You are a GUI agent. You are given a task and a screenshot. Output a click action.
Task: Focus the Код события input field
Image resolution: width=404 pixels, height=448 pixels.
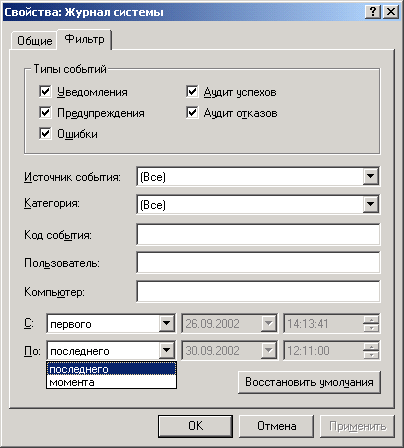[258, 234]
